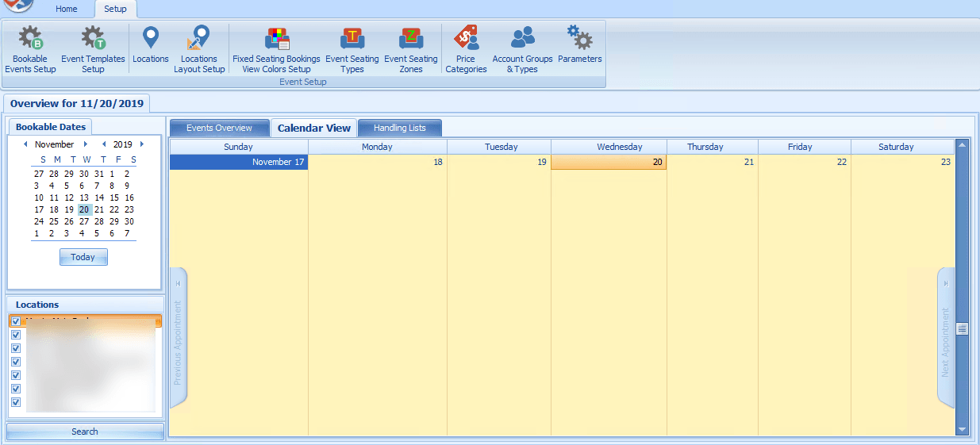Click the November month label
The image size is (980, 445).
pyautogui.click(x=55, y=144)
